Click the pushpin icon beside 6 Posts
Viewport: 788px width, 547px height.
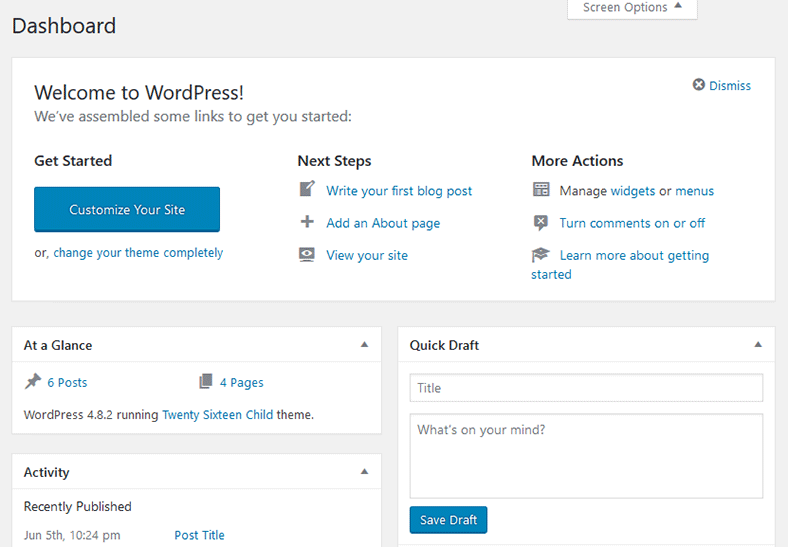[x=33, y=382]
